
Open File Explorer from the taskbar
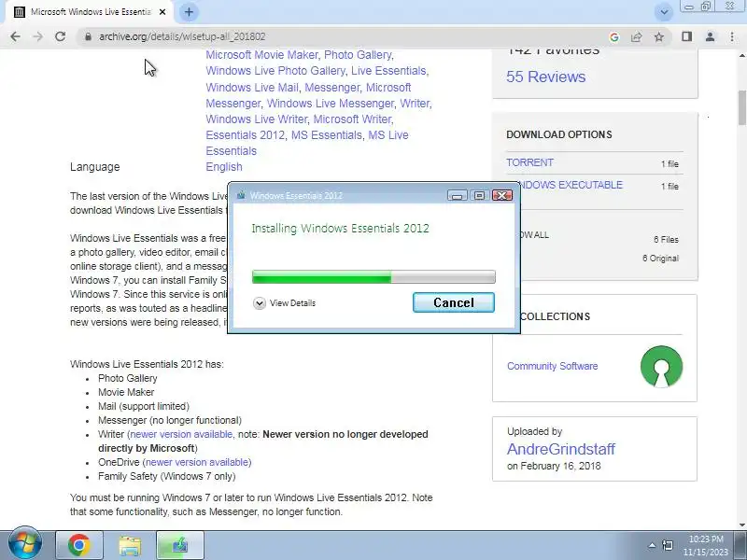click(x=130, y=545)
